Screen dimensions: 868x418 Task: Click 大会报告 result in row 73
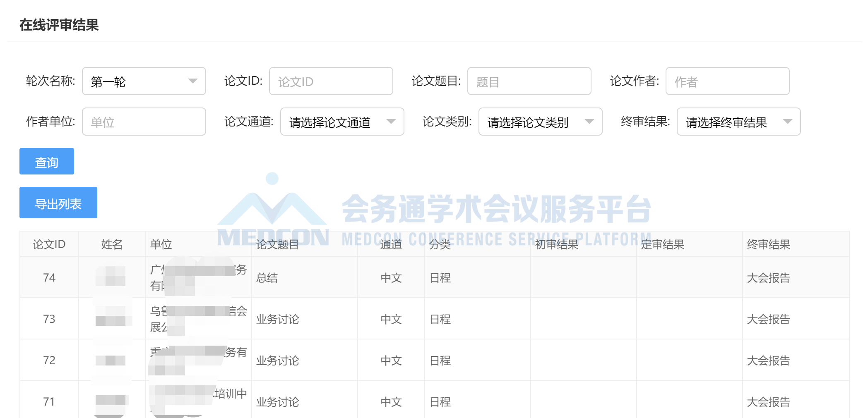[x=768, y=319]
